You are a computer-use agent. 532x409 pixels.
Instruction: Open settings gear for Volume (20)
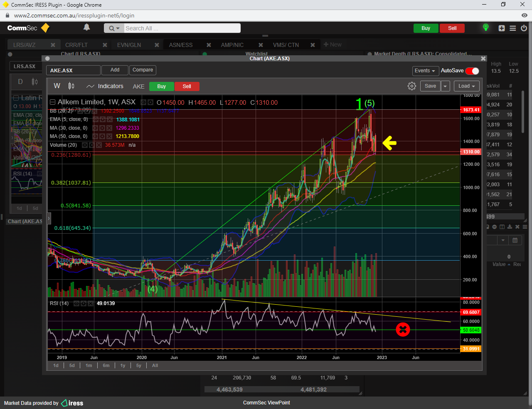click(92, 145)
